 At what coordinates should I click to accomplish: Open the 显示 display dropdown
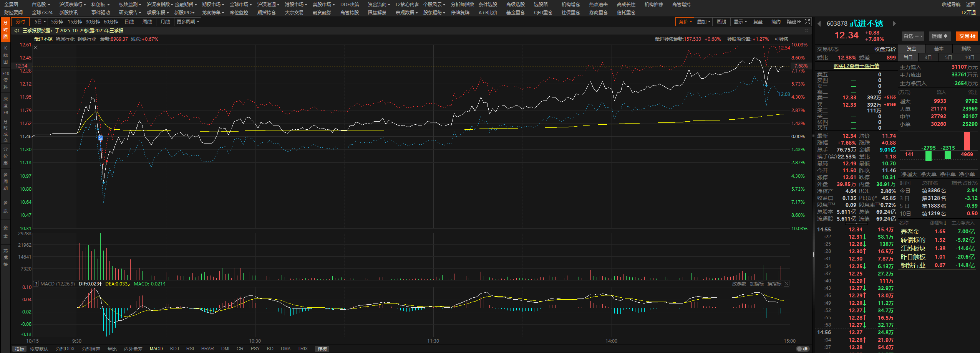click(740, 22)
